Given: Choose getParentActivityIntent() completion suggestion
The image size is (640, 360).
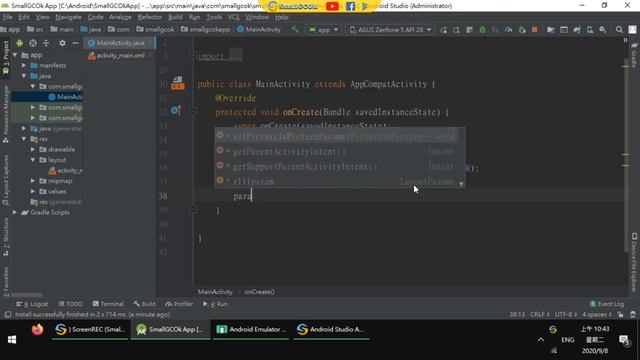Looking at the screenshot, I should pos(340,151).
